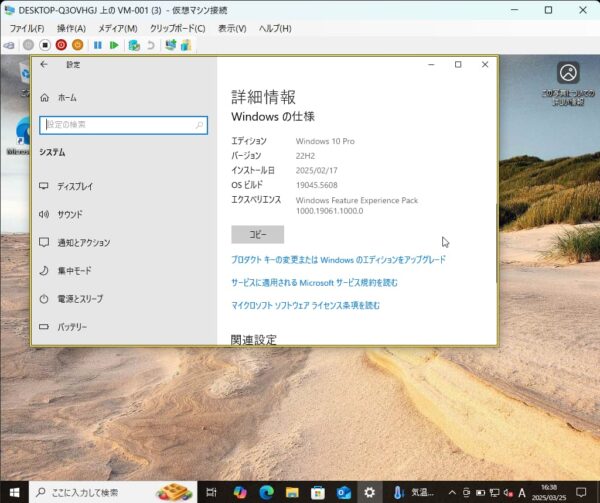Image resolution: width=600 pixels, height=503 pixels.
Task: Open the ヘルプ(H) menu
Action: coord(275,29)
